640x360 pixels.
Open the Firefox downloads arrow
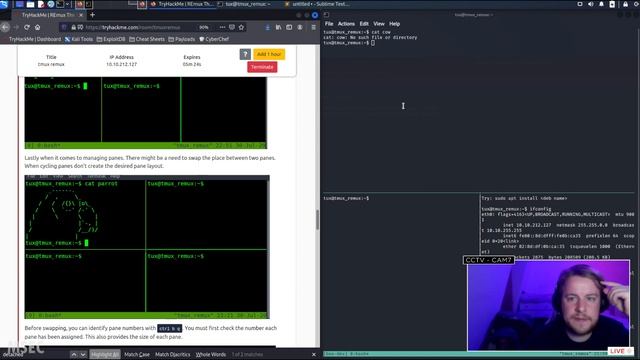click(x=268, y=27)
